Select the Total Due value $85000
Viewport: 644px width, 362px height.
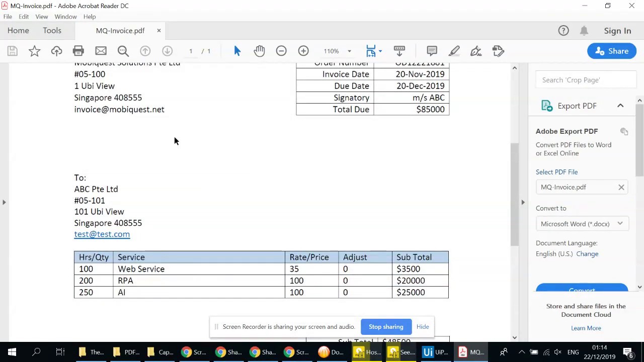(430, 109)
